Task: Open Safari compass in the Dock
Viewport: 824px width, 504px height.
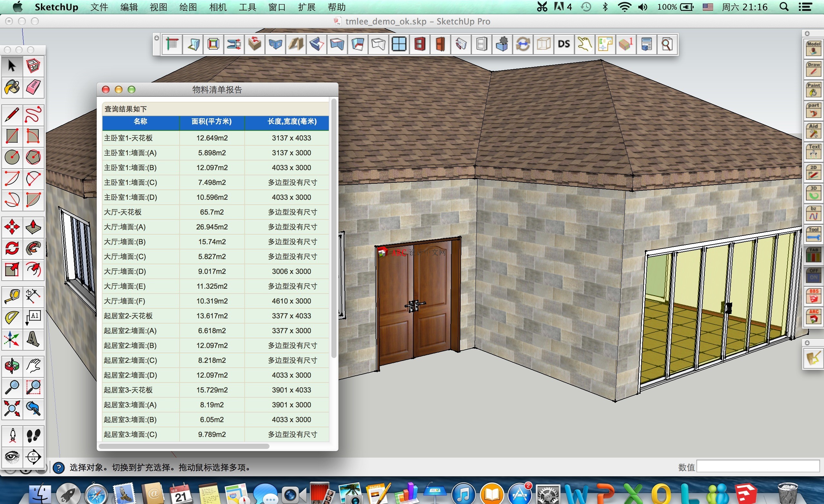Action: 96,494
